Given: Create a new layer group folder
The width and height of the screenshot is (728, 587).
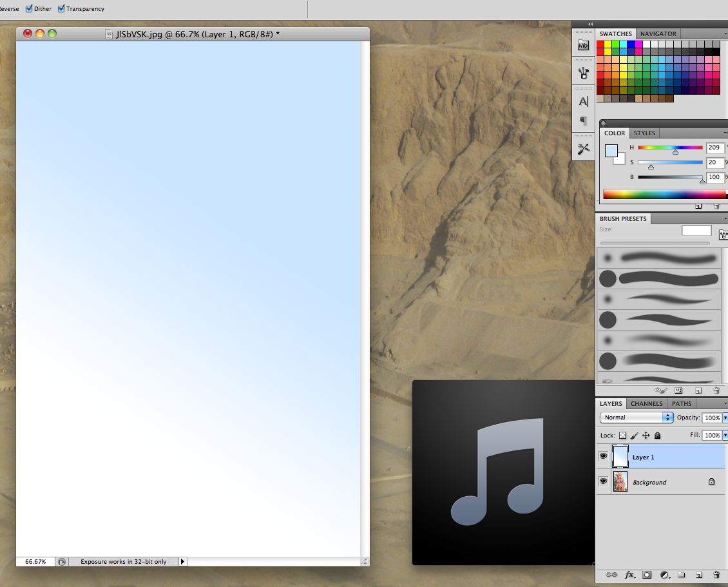Looking at the screenshot, I should 682,575.
